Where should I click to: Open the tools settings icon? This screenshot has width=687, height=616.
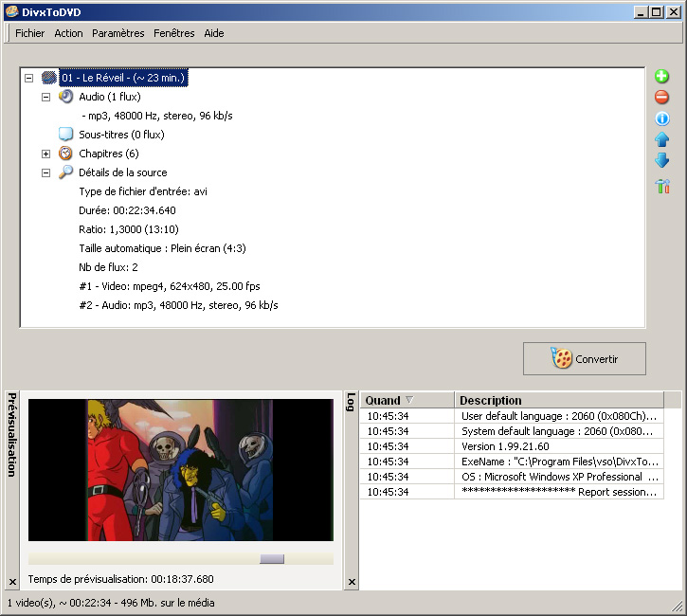(662, 186)
